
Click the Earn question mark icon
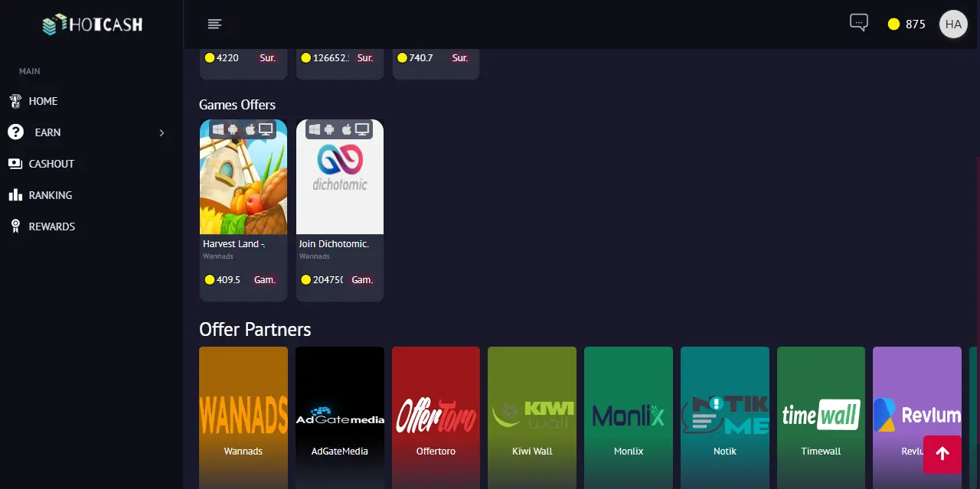[x=15, y=132]
